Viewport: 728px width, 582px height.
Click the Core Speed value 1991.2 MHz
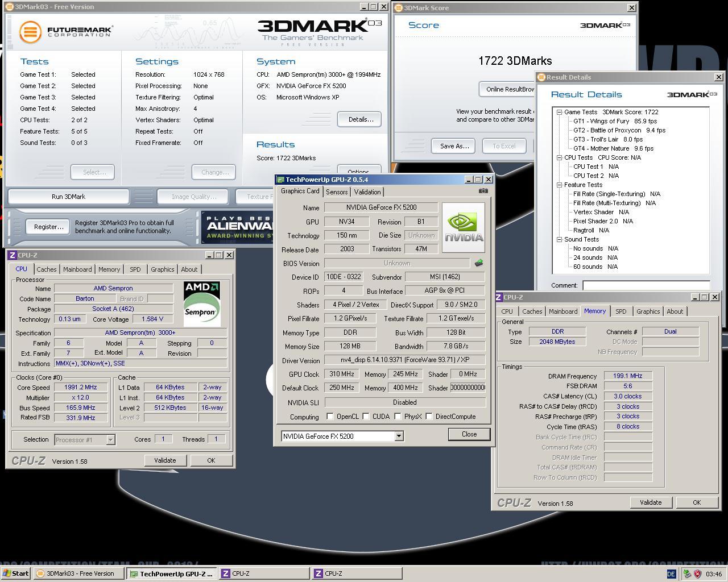pos(80,387)
